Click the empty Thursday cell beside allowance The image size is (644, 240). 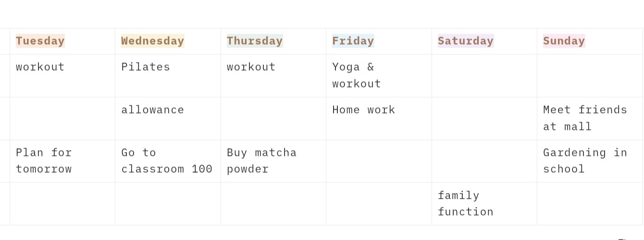coord(273,118)
